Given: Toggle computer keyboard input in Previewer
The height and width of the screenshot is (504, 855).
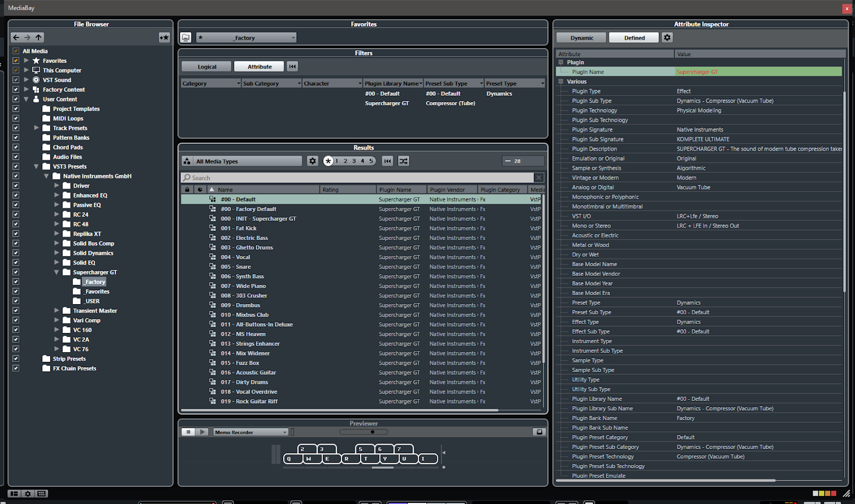Looking at the screenshot, I should coord(539,432).
